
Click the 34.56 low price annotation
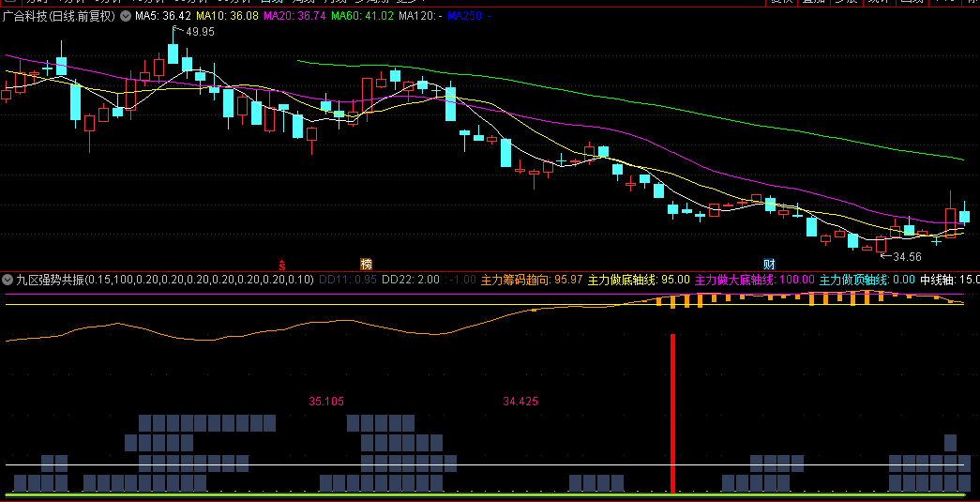pos(906,257)
